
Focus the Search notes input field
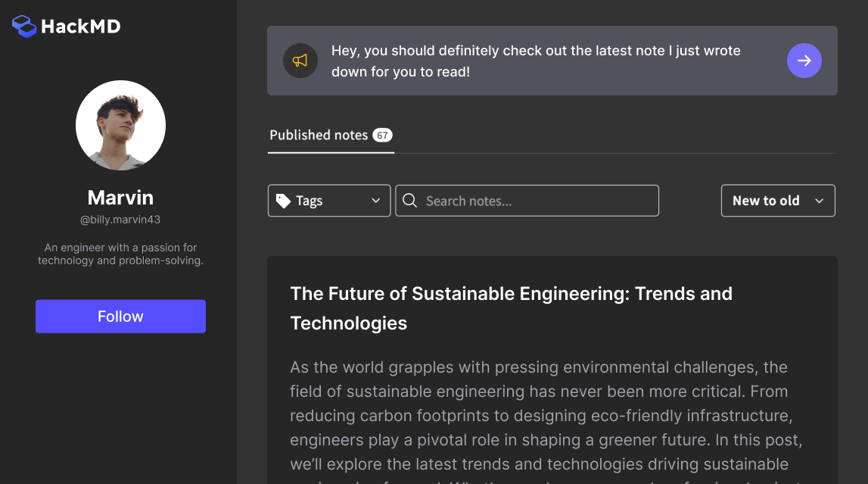[x=537, y=201]
